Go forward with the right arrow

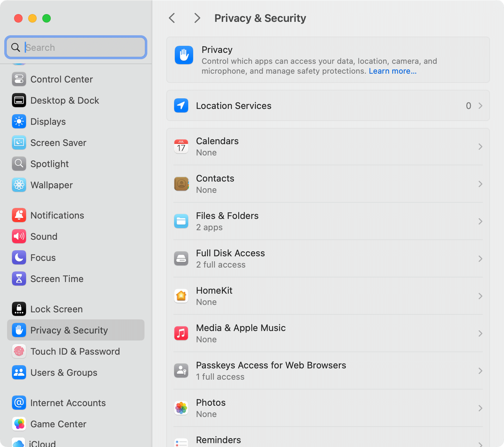point(197,18)
